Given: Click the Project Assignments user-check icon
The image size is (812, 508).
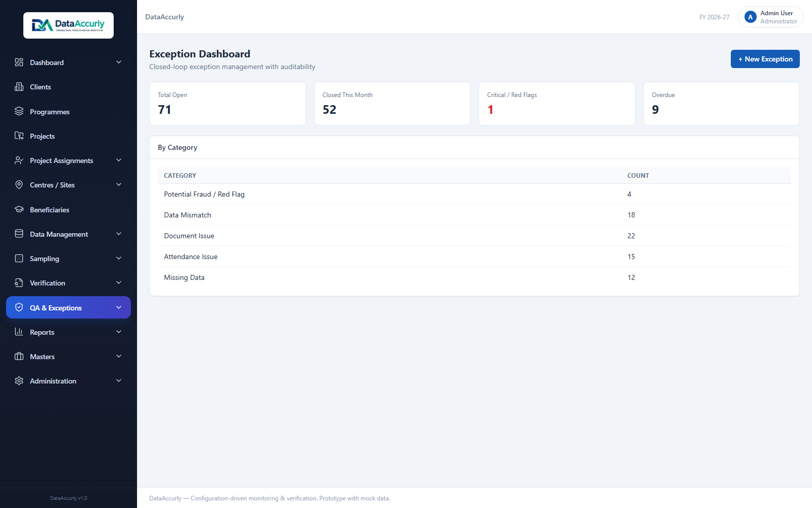Looking at the screenshot, I should (19, 161).
